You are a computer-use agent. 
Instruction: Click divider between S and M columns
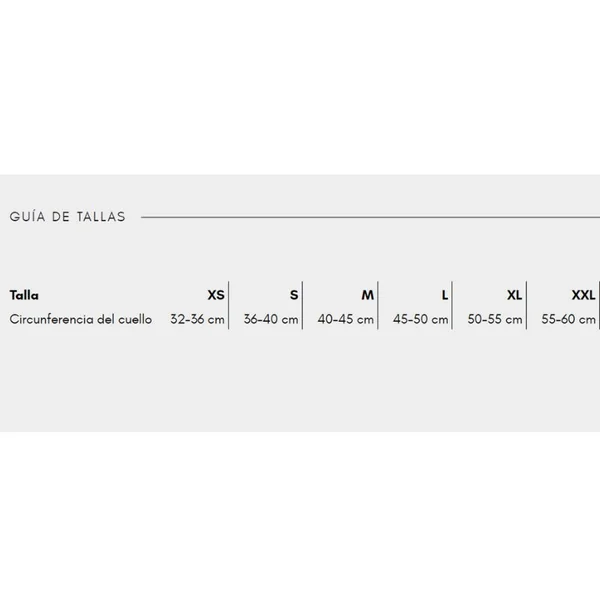click(x=302, y=305)
